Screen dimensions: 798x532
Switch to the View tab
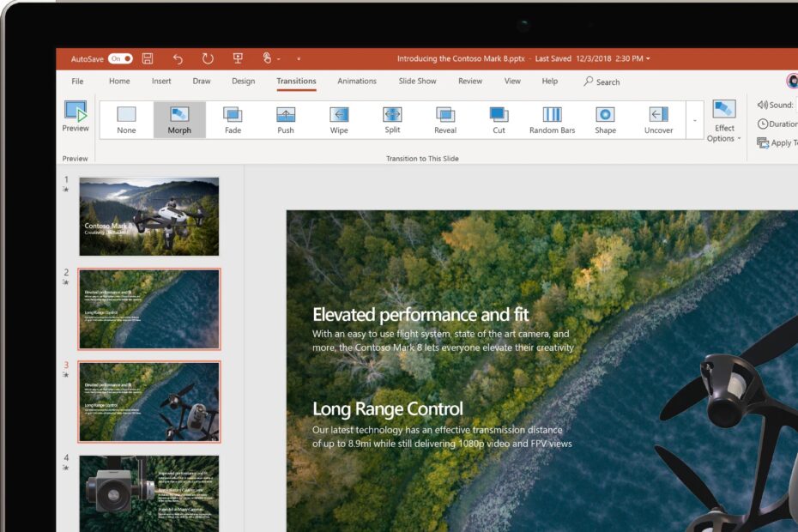click(x=512, y=81)
